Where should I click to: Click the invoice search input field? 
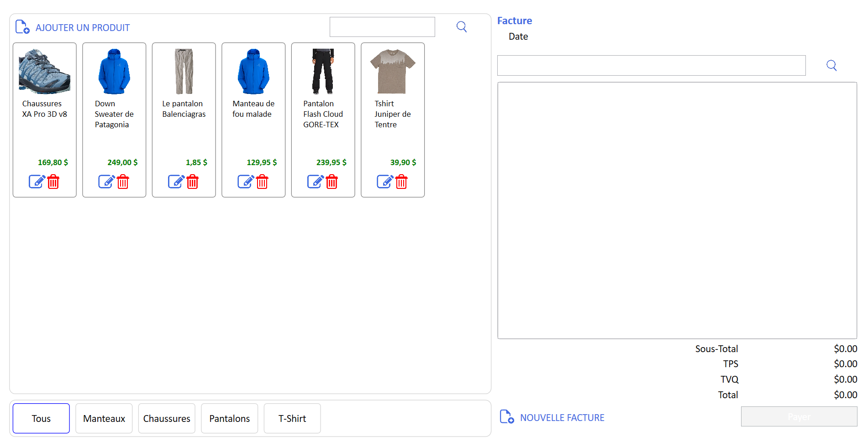[x=651, y=65]
